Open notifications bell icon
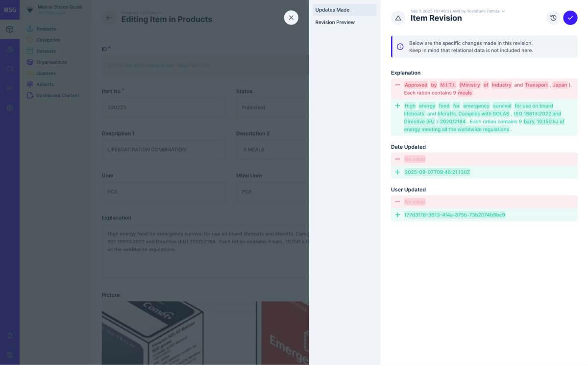The height and width of the screenshot is (365, 588). tap(10, 336)
